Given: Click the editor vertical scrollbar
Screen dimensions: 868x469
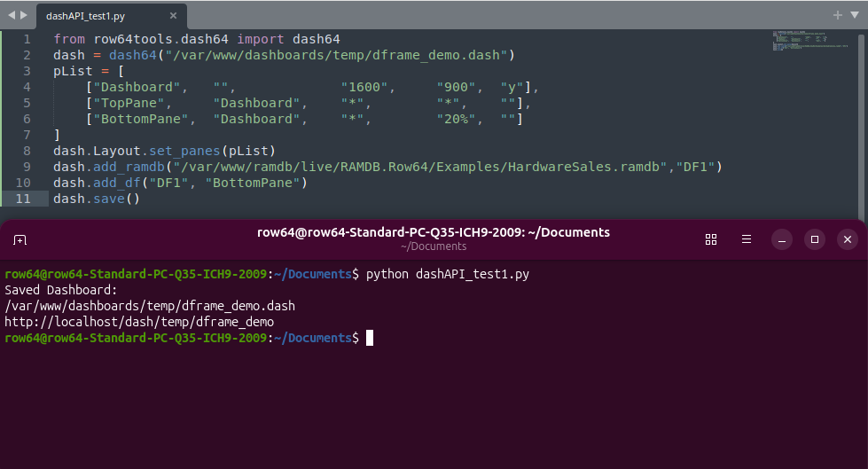Looking at the screenshot, I should point(862,126).
